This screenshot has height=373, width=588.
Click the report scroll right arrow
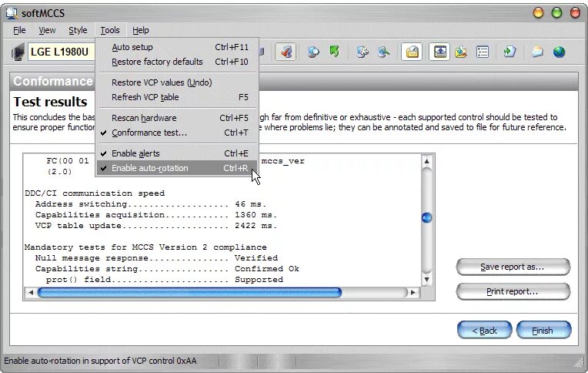(413, 292)
